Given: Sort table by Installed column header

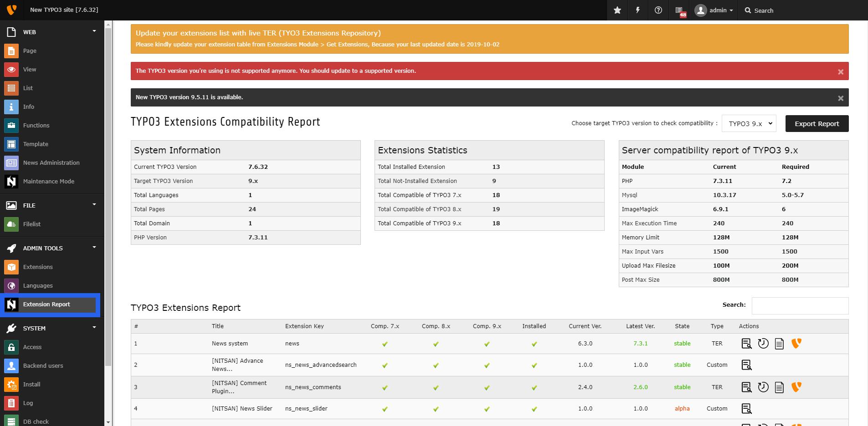Looking at the screenshot, I should coord(534,326).
